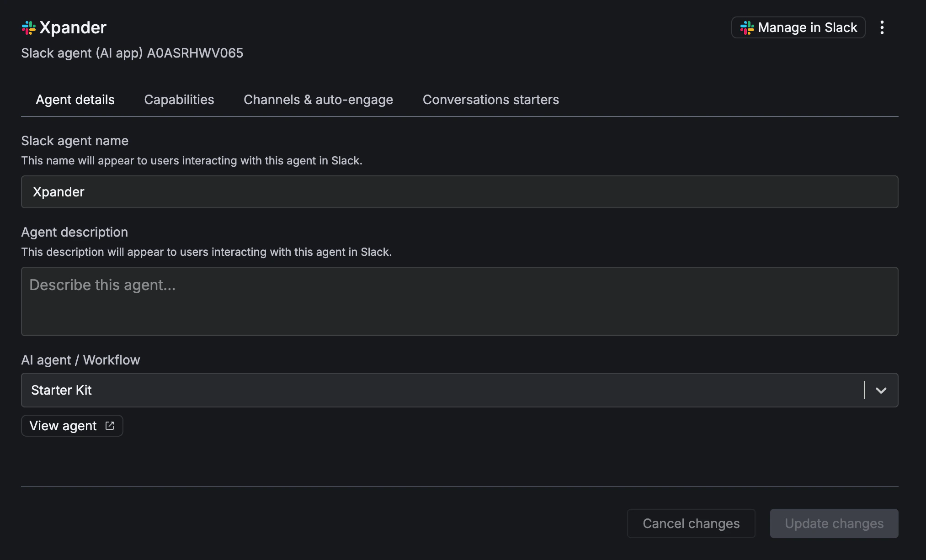Click the Slack logo beside the Xpander title
Image resolution: width=926 pixels, height=560 pixels.
(x=28, y=27)
